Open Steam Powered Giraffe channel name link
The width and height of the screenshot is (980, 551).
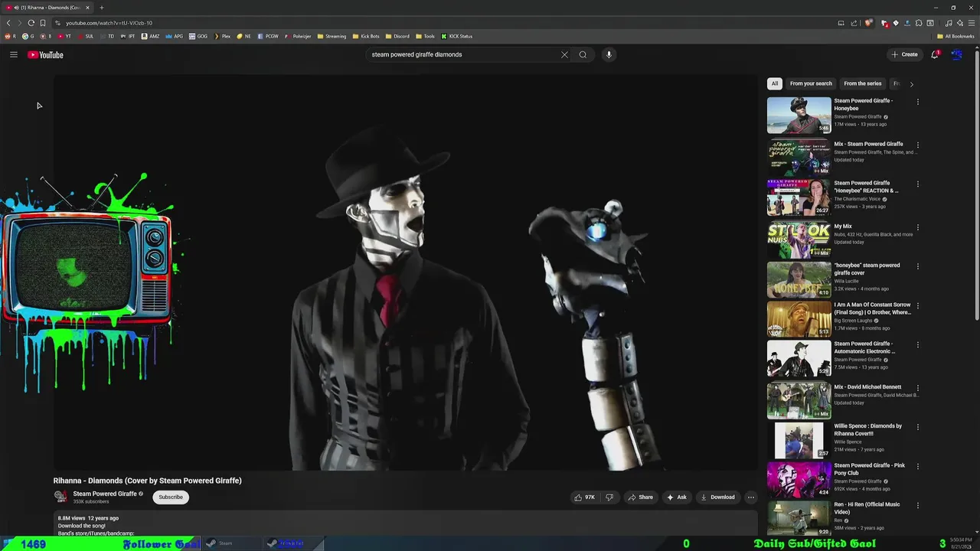click(x=105, y=494)
